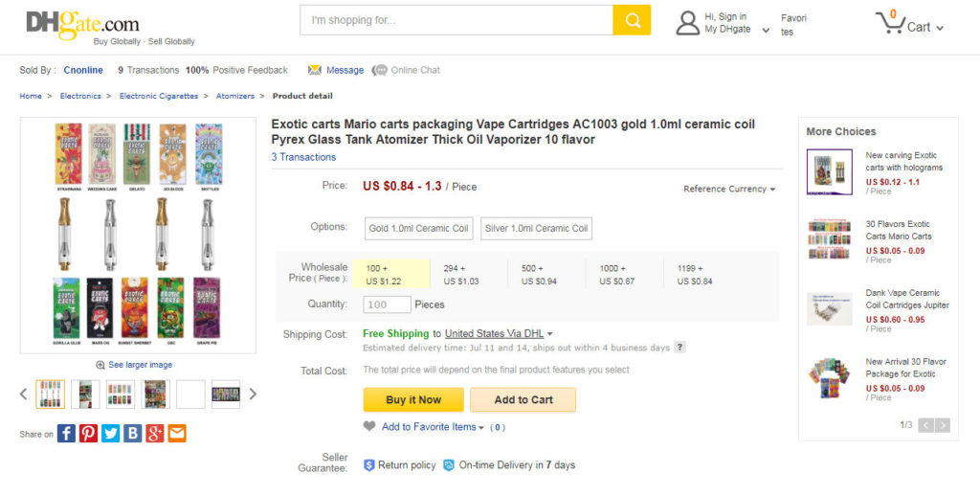Share product on Facebook icon

tap(66, 434)
